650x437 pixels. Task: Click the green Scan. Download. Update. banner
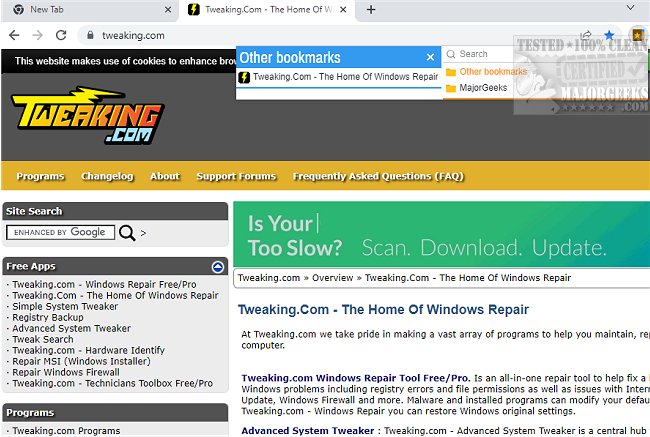[x=441, y=234]
